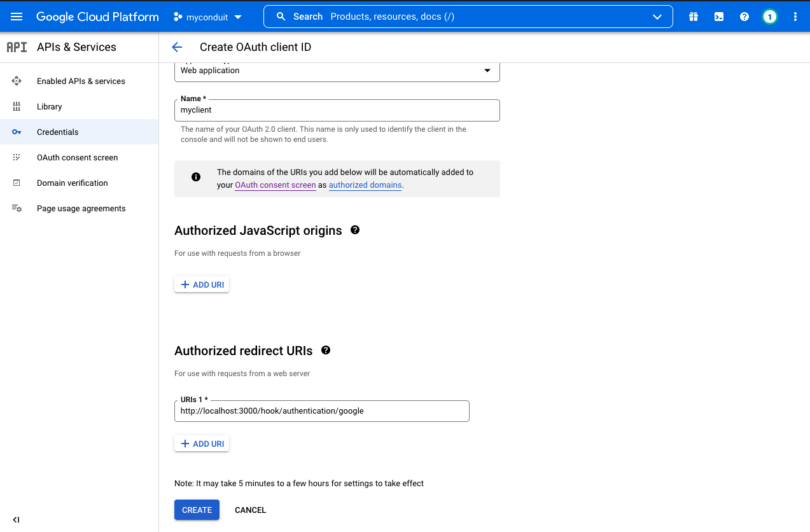Collapse the sidebar with the bottom arrow
This screenshot has width=810, height=532.
click(16, 520)
